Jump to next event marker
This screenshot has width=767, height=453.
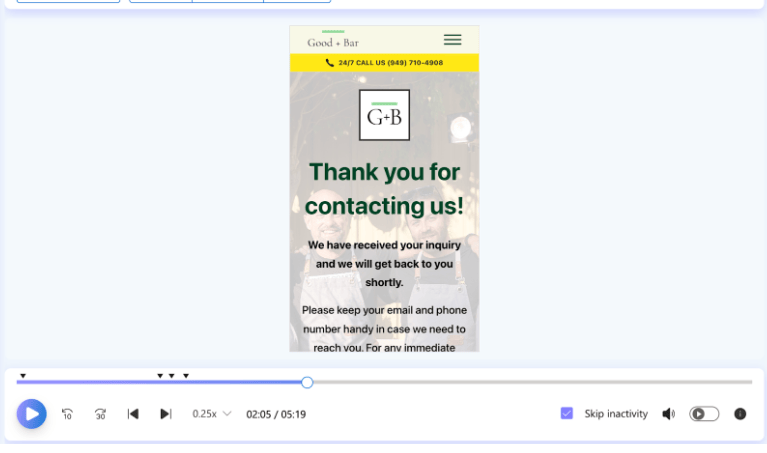pos(166,414)
